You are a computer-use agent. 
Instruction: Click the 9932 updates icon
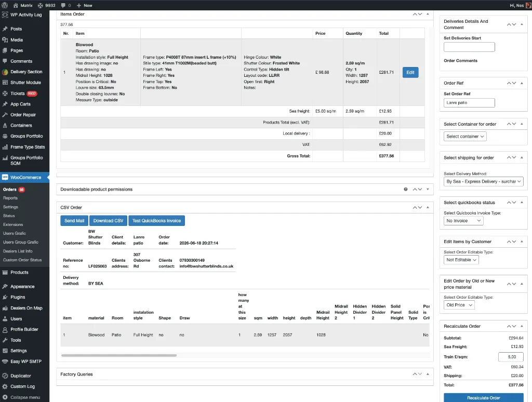click(x=41, y=5)
